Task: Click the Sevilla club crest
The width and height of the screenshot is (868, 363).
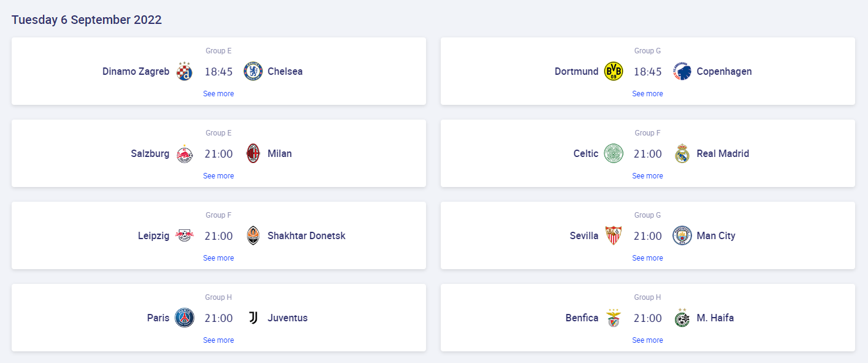Action: [614, 235]
